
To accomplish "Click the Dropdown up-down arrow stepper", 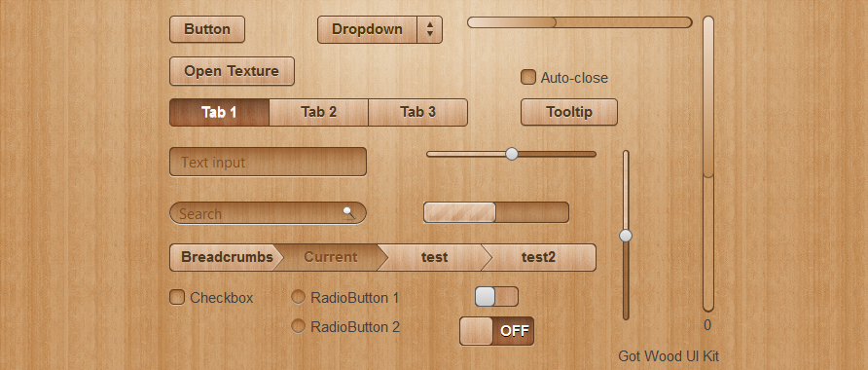I will (x=429, y=29).
